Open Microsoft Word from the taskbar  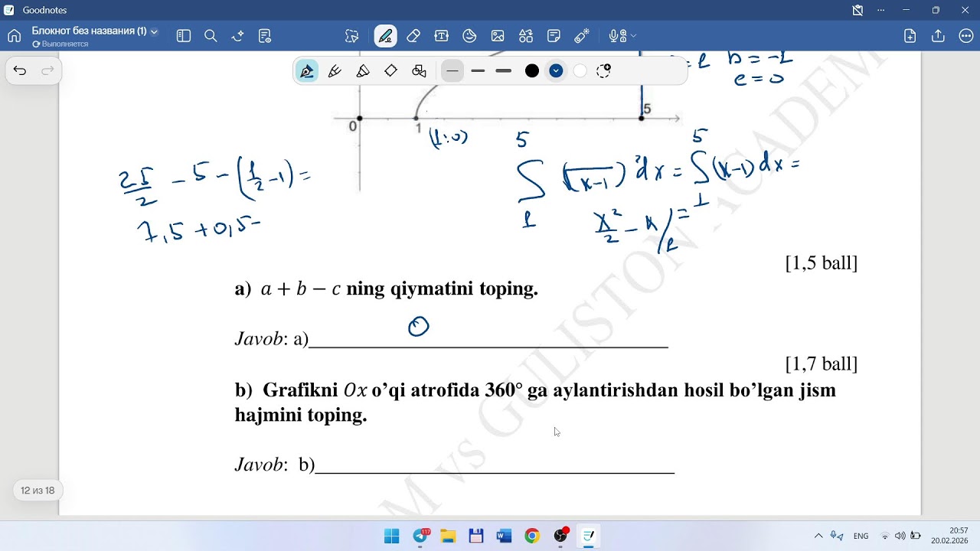point(504,536)
